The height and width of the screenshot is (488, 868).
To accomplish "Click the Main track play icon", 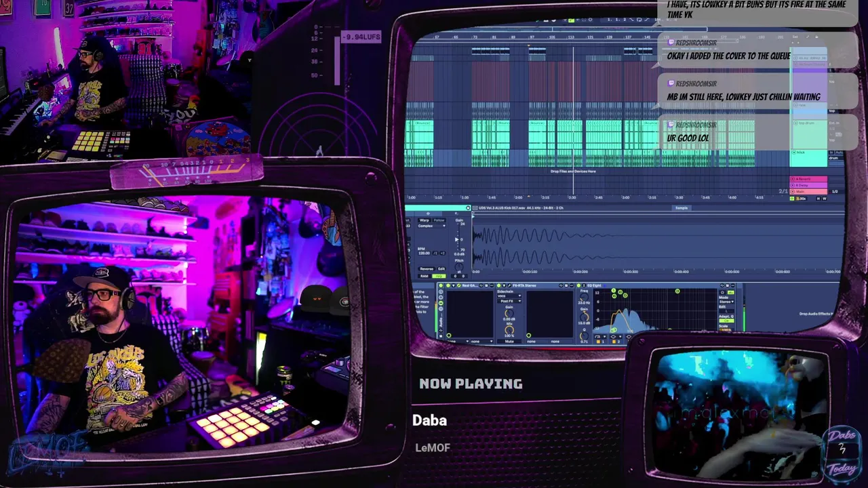I will click(x=793, y=192).
